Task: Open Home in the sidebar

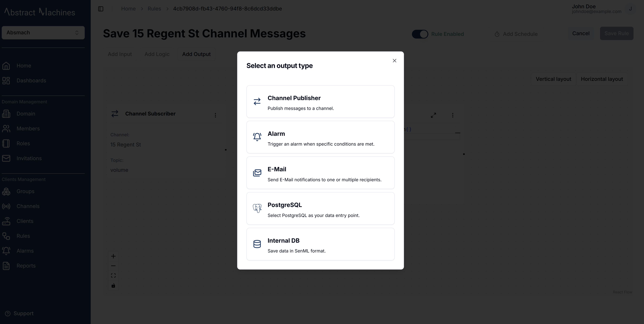Action: pos(24,66)
